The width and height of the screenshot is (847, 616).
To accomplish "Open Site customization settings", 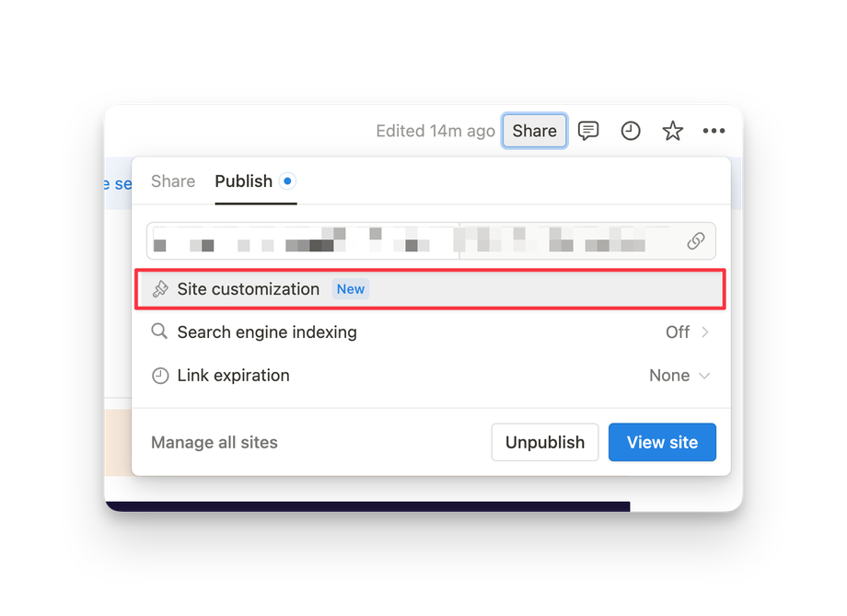I will coord(249,289).
